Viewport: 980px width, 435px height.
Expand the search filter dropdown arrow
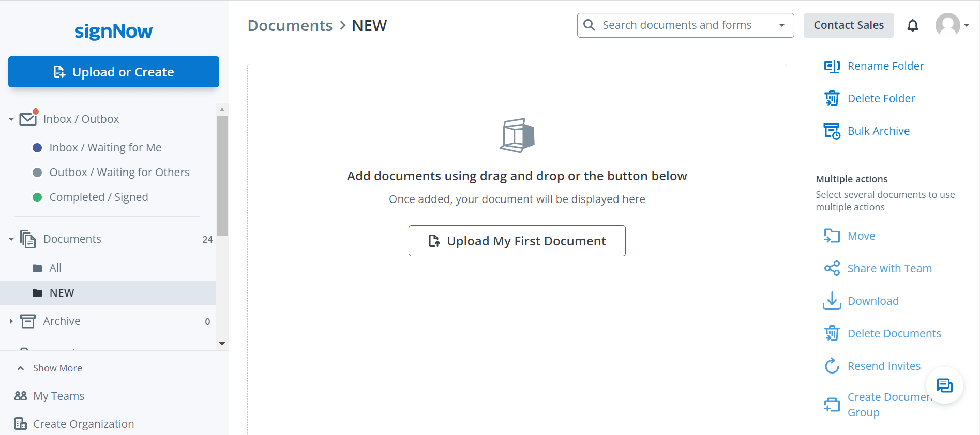coord(781,25)
